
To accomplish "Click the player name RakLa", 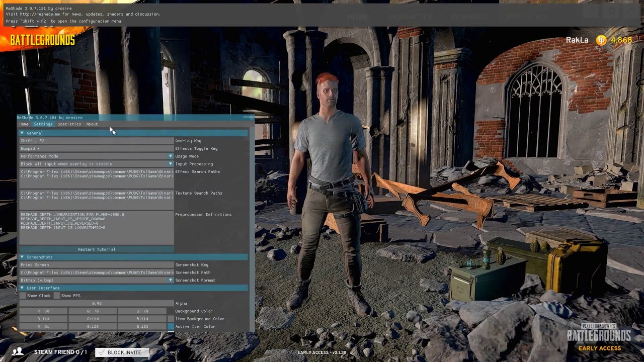I will [x=577, y=40].
